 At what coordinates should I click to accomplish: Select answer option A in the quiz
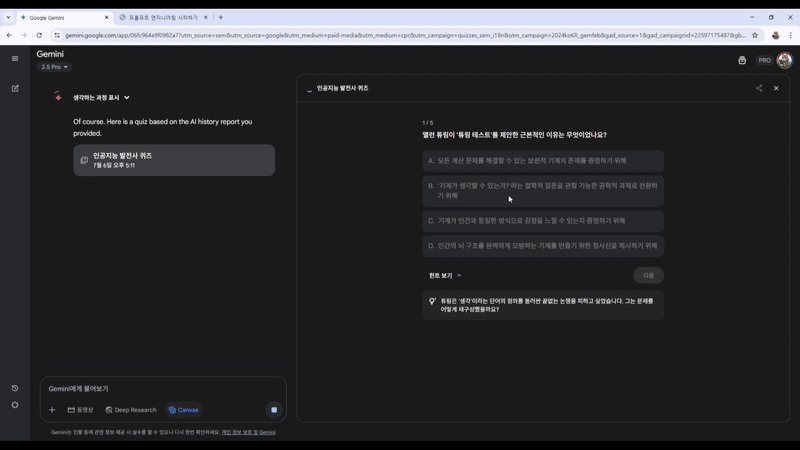click(x=542, y=160)
